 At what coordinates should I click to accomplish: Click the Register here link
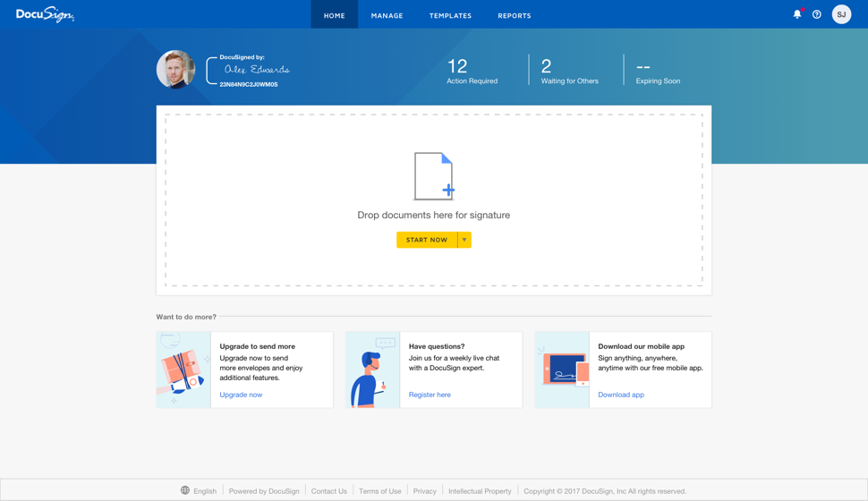[x=430, y=395]
